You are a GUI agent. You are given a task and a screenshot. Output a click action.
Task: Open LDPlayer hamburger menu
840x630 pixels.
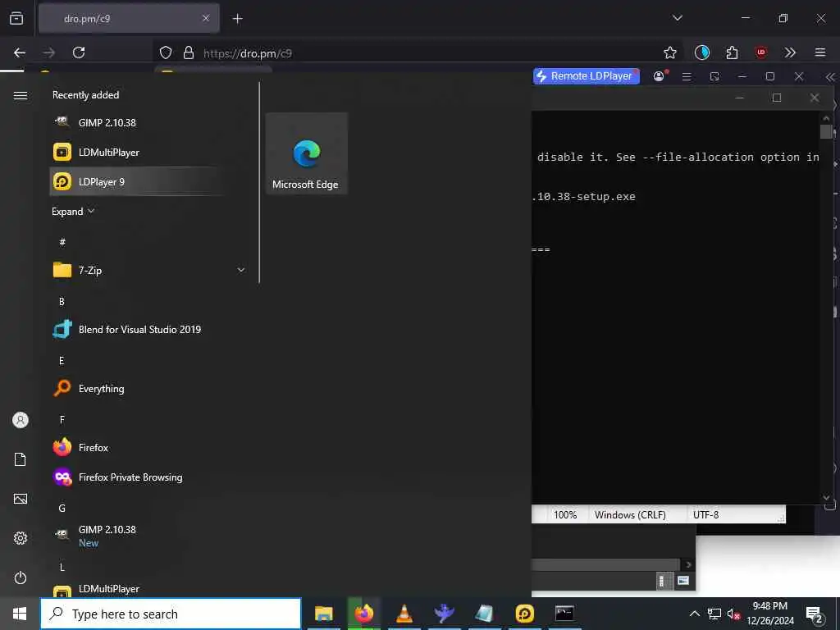pos(687,76)
